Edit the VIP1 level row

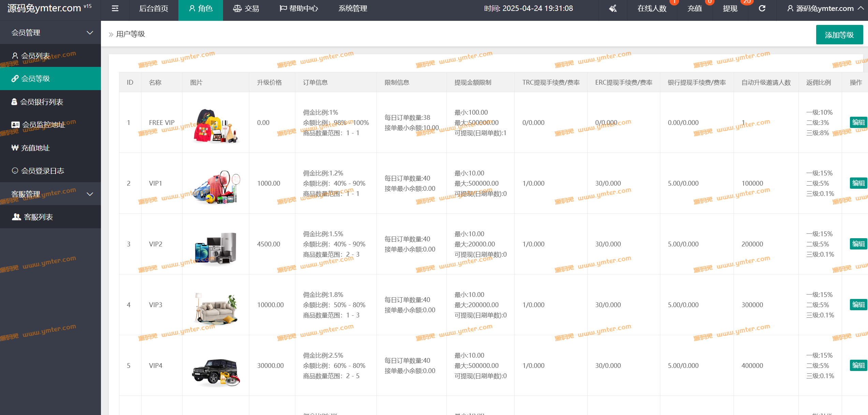click(x=858, y=183)
